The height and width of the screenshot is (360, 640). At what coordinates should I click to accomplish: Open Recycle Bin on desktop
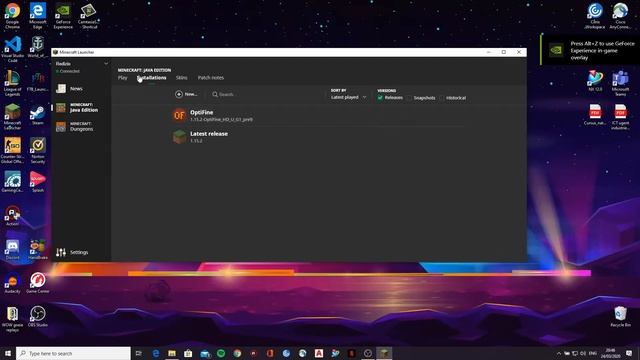[620, 317]
